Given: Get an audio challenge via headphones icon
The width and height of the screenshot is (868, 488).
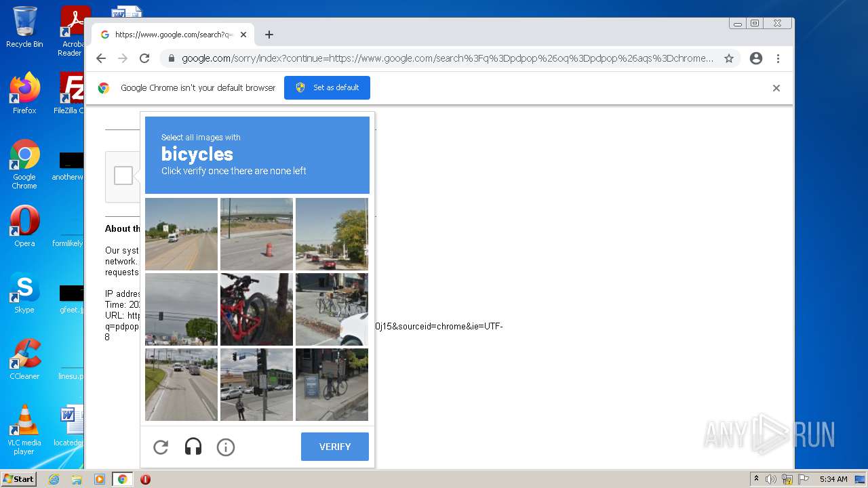Looking at the screenshot, I should [x=193, y=447].
